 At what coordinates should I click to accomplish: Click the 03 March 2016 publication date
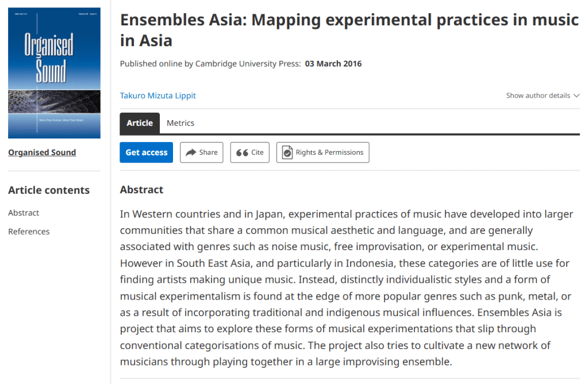coord(333,64)
